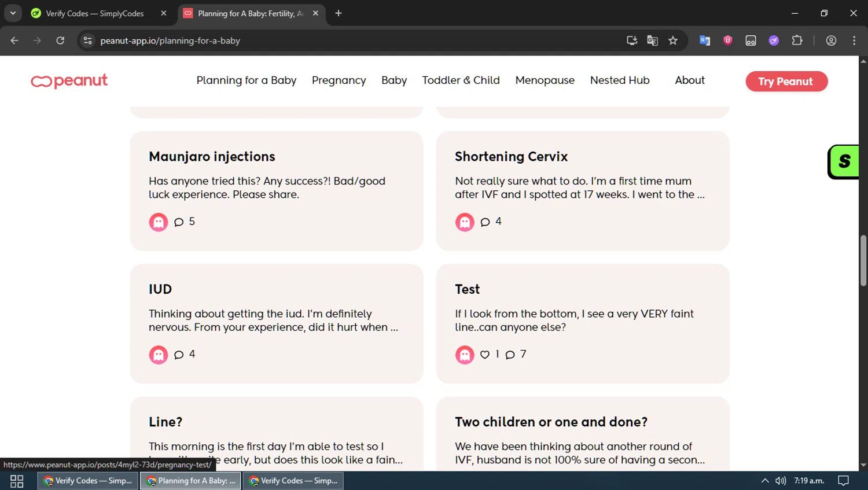868x490 pixels.
Task: Open Google Translate extension icon
Action: [x=705, y=40]
